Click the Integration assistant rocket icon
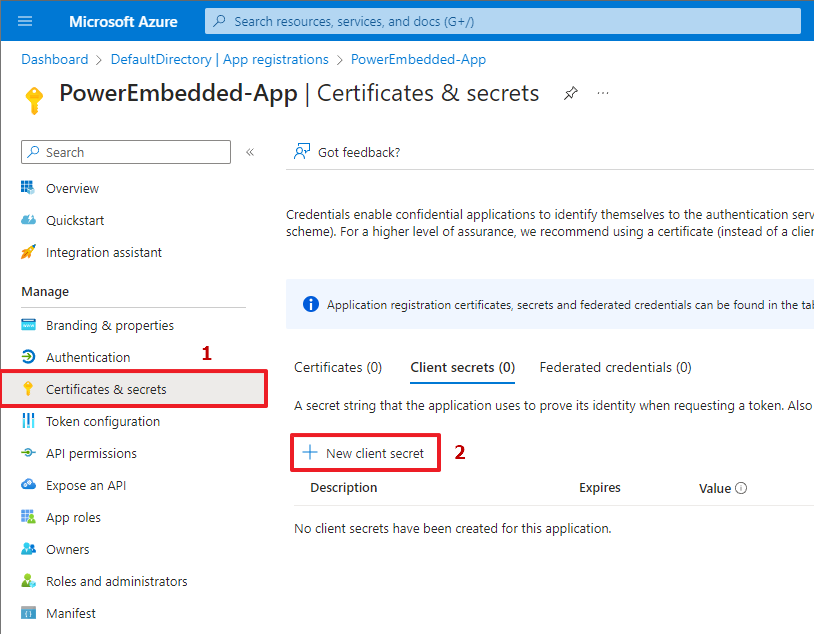Viewport: 814px width, 634px height. point(28,252)
